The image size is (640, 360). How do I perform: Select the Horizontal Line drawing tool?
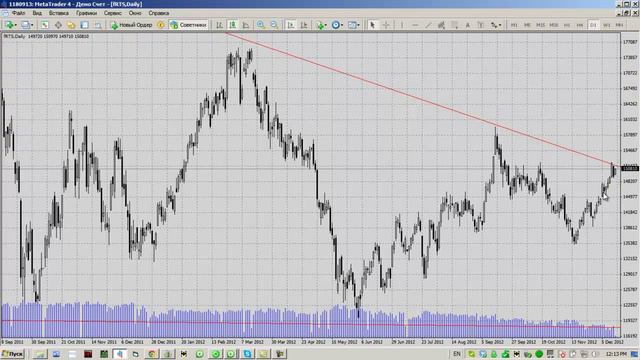coord(415,25)
